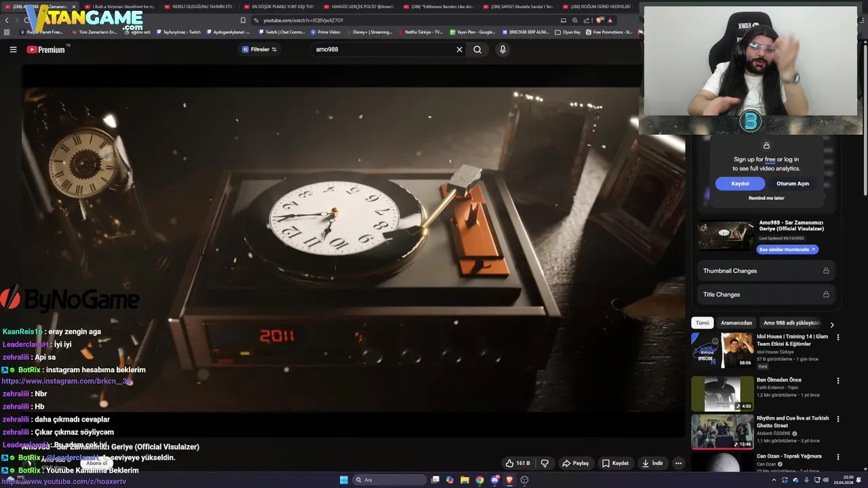This screenshot has height=488, width=868.
Task: Clear the amo988 search query X
Action: click(459, 49)
